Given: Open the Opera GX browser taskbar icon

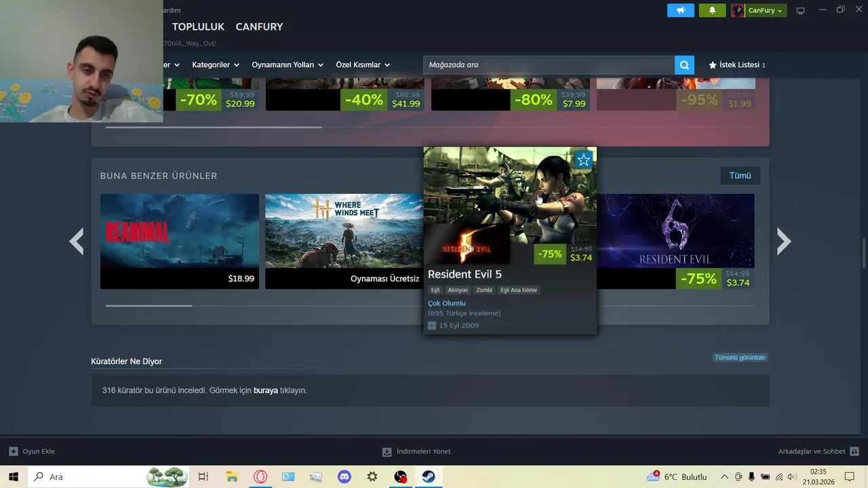Looking at the screenshot, I should pyautogui.click(x=260, y=476).
